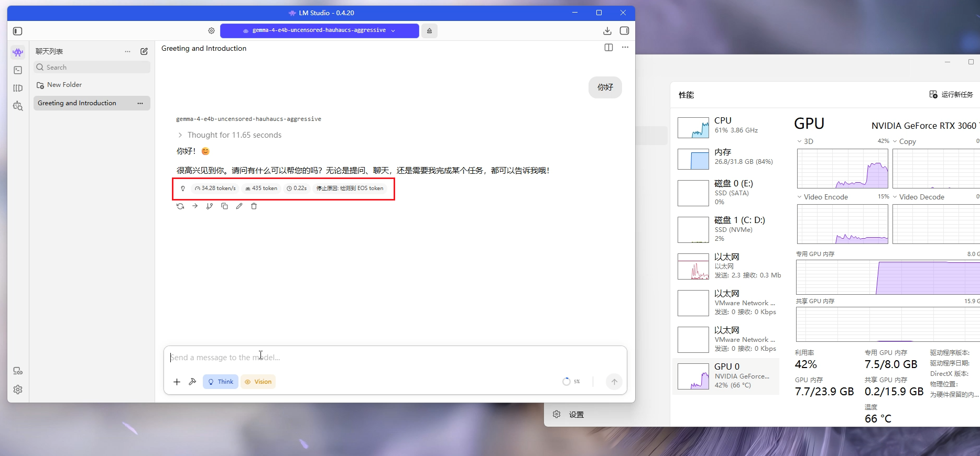Click the 66 °C temperature value

(x=878, y=419)
